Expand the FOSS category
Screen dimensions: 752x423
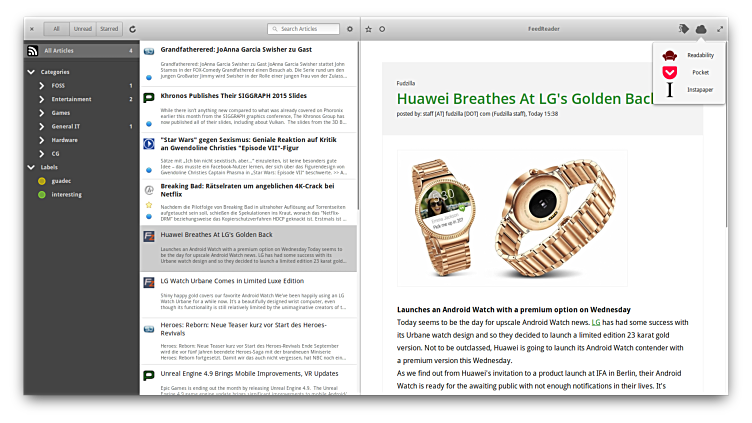point(42,85)
